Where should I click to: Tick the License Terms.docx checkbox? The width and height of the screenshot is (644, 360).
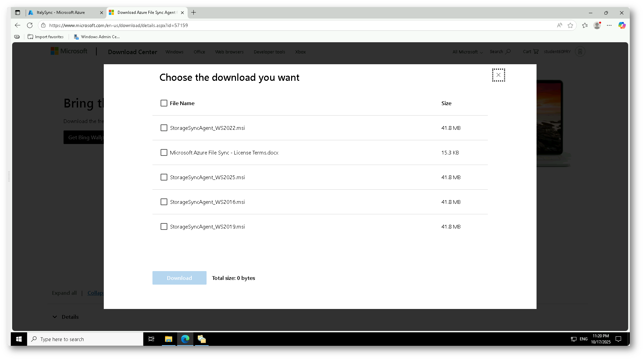pyautogui.click(x=164, y=153)
